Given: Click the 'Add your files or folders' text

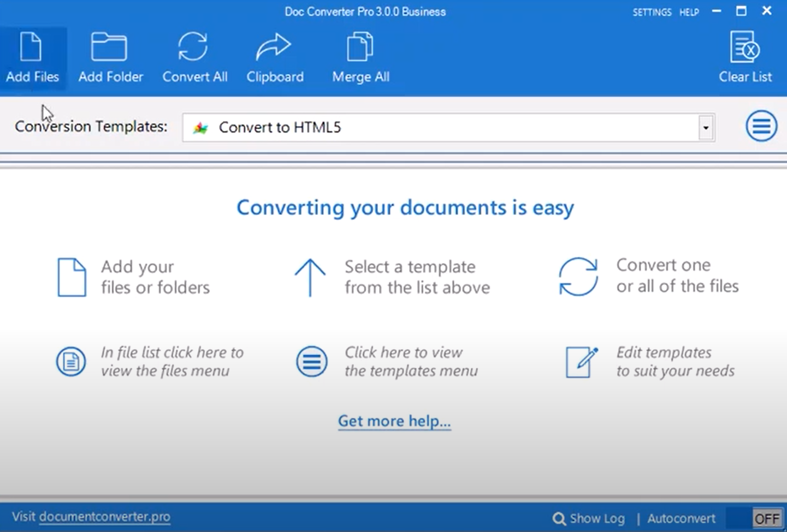Looking at the screenshot, I should (156, 277).
